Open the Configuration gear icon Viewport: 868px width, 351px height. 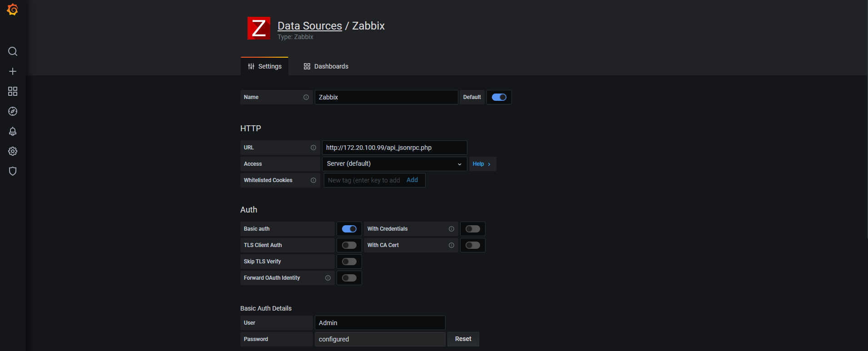click(13, 151)
